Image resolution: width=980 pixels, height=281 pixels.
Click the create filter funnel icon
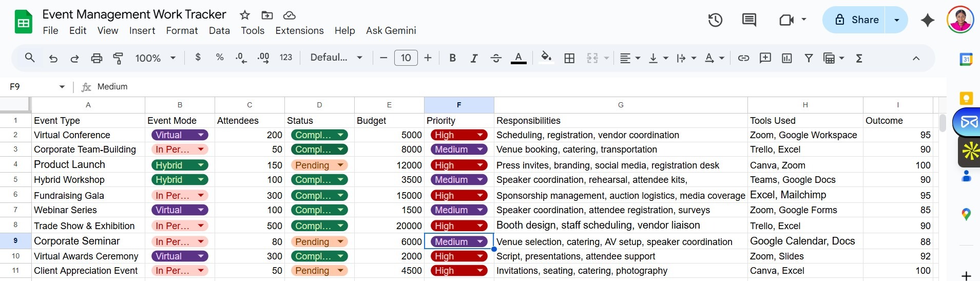pyautogui.click(x=809, y=58)
